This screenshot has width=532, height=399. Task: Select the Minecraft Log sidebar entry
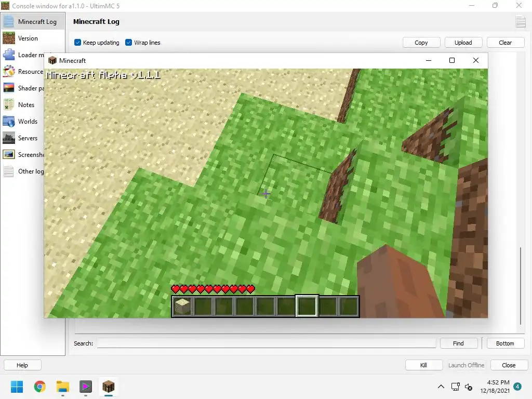click(33, 22)
